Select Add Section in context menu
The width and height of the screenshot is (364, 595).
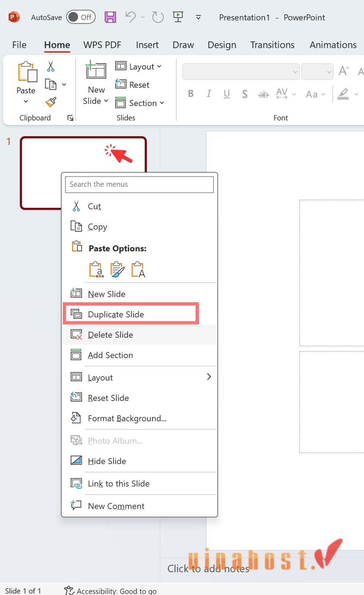[x=139, y=355]
